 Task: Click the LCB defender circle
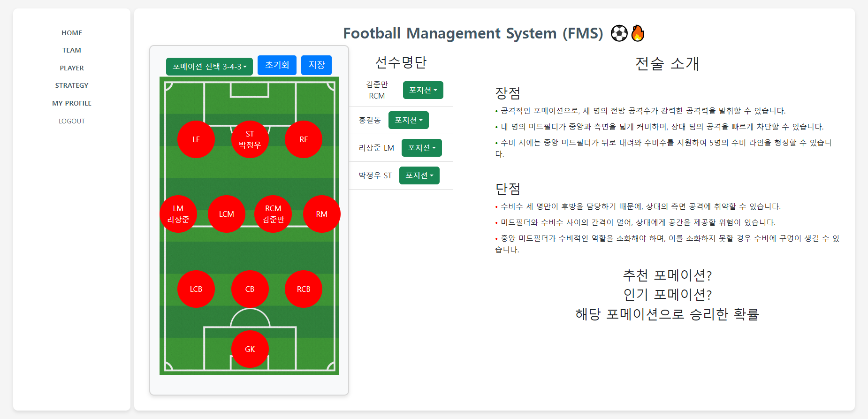tap(196, 289)
